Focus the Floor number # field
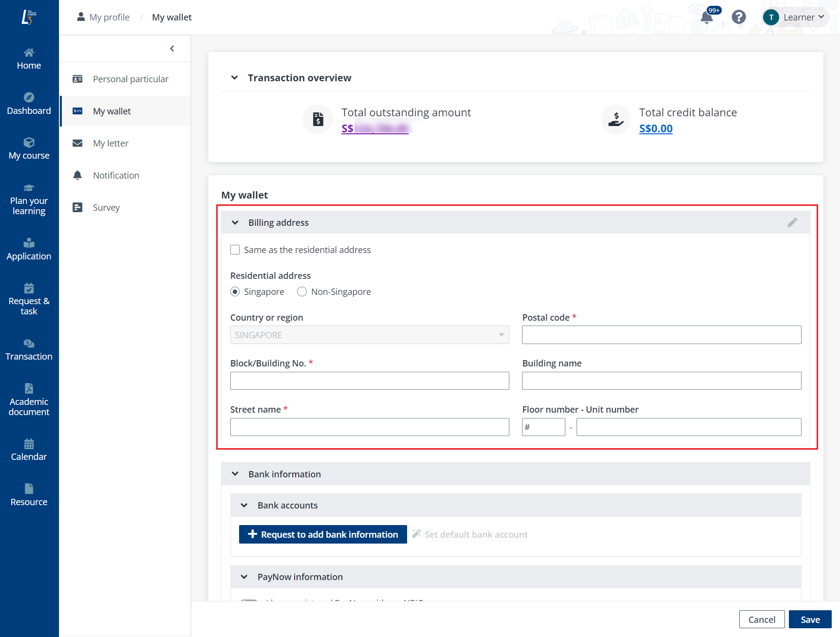 point(543,427)
